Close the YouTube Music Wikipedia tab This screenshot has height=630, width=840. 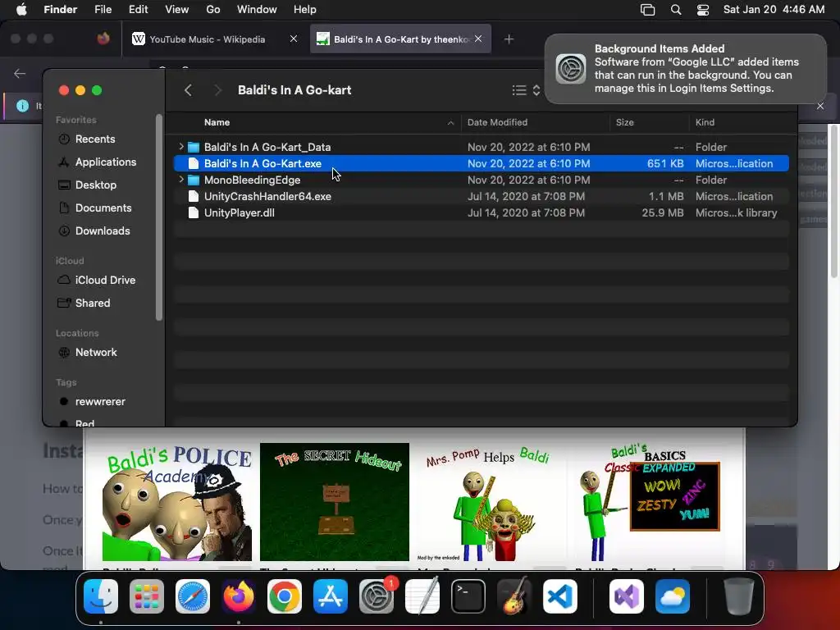[x=294, y=39]
